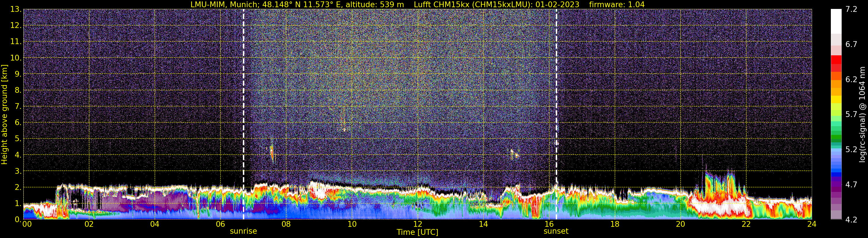Viewport: 868px width, 238px height.
Task: Click the blue segment of the colorbar
Action: click(836, 174)
